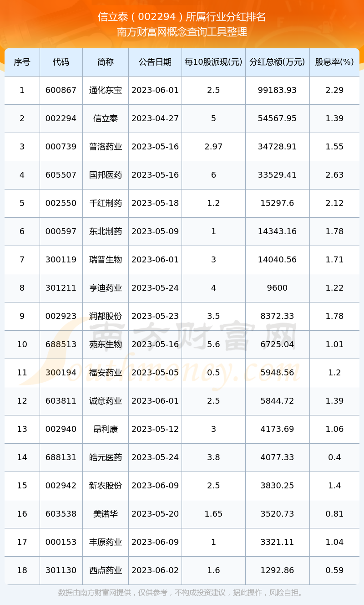Select stock code 300119
This screenshot has width=364, height=605.
coord(61,260)
